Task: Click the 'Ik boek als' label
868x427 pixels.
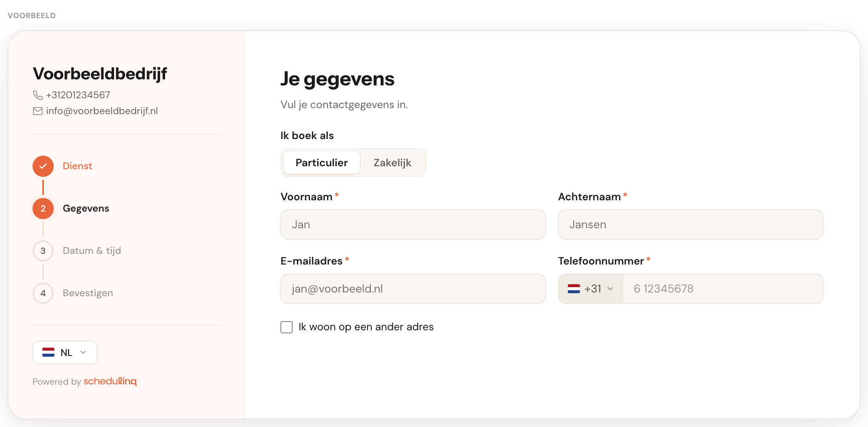Action: [x=307, y=136]
